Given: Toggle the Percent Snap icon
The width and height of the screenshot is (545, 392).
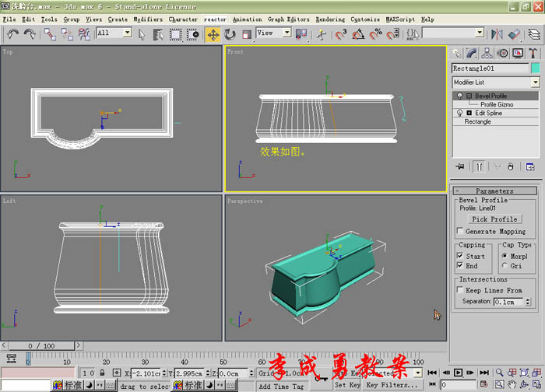Looking at the screenshot, I should pyautogui.click(x=376, y=34).
